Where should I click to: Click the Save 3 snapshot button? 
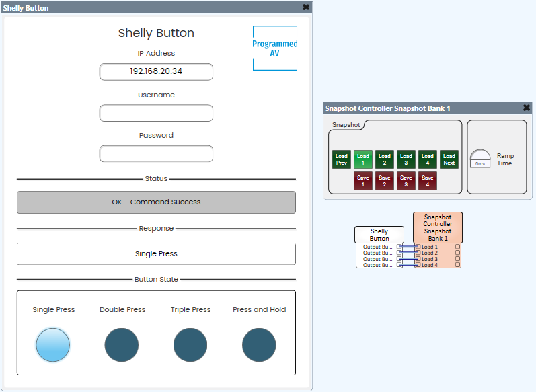406,181
